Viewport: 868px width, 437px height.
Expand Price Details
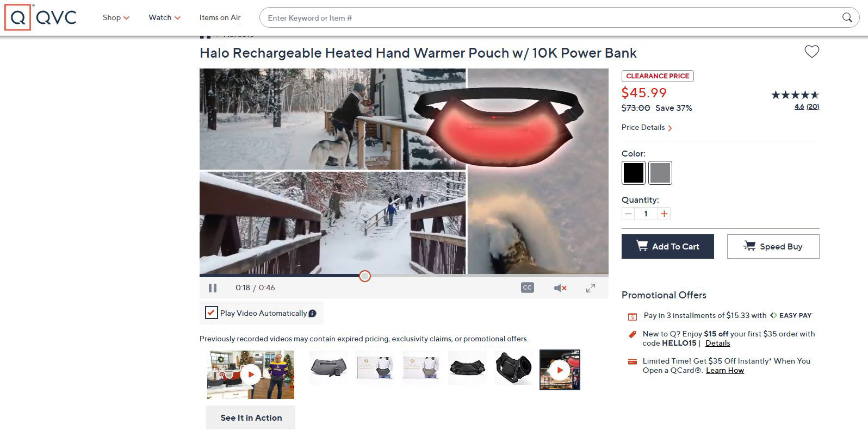(x=647, y=128)
